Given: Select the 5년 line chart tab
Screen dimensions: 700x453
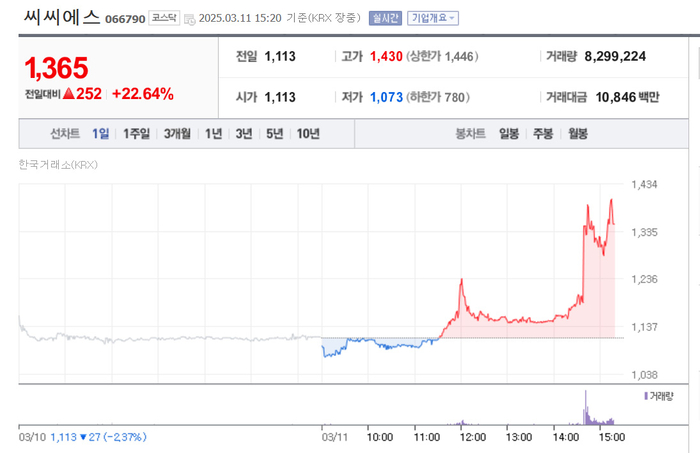Looking at the screenshot, I should tap(275, 133).
